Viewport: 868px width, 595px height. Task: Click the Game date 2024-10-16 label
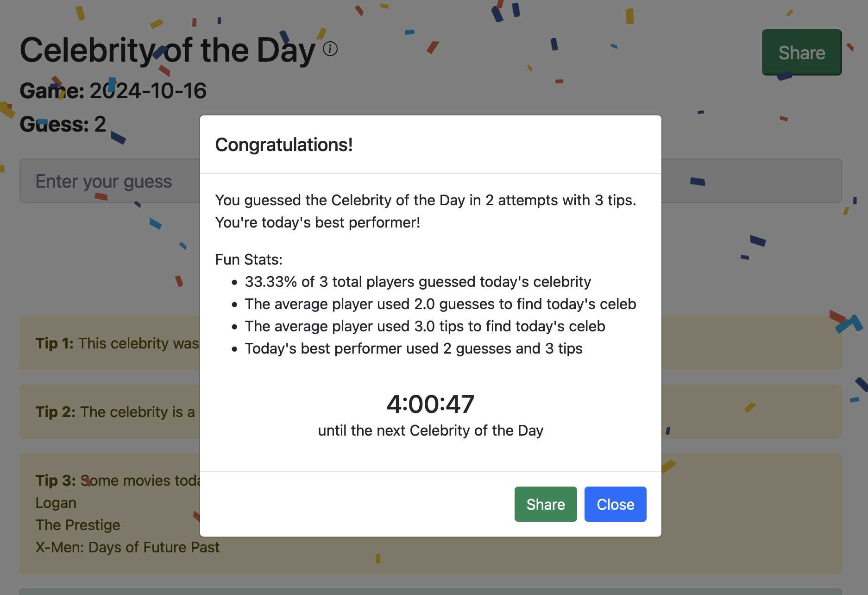[113, 91]
